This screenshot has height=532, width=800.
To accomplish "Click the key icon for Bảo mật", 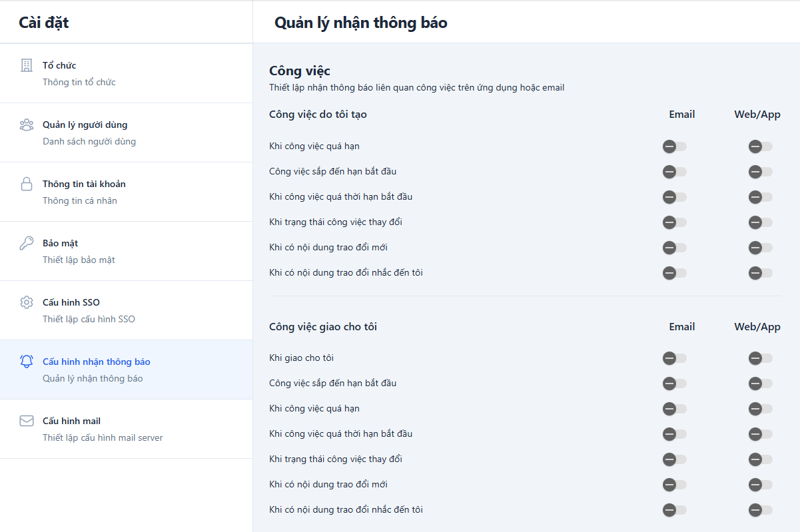I will tap(27, 243).
